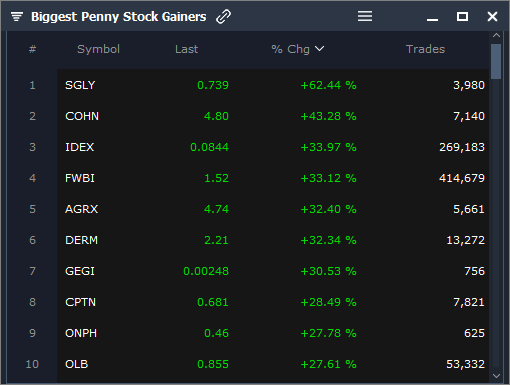This screenshot has height=385, width=510.
Task: Click the link chain icon beside title
Action: point(223,16)
